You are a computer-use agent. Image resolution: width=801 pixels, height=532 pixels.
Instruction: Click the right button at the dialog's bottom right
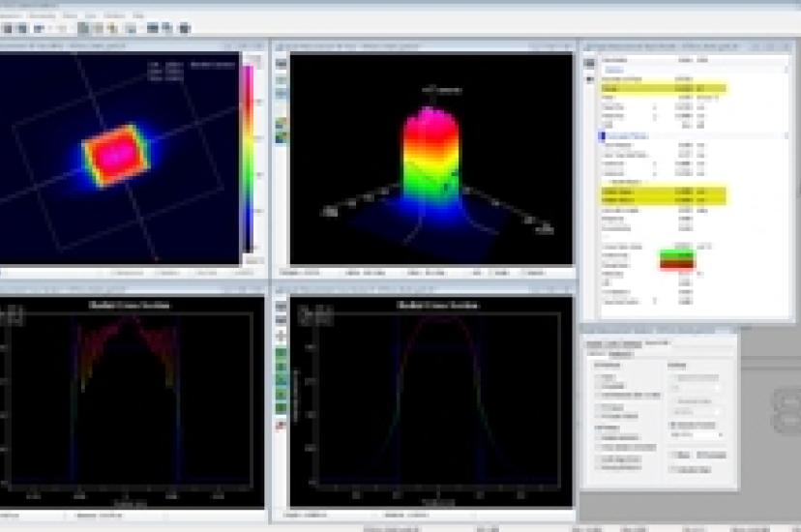712,454
